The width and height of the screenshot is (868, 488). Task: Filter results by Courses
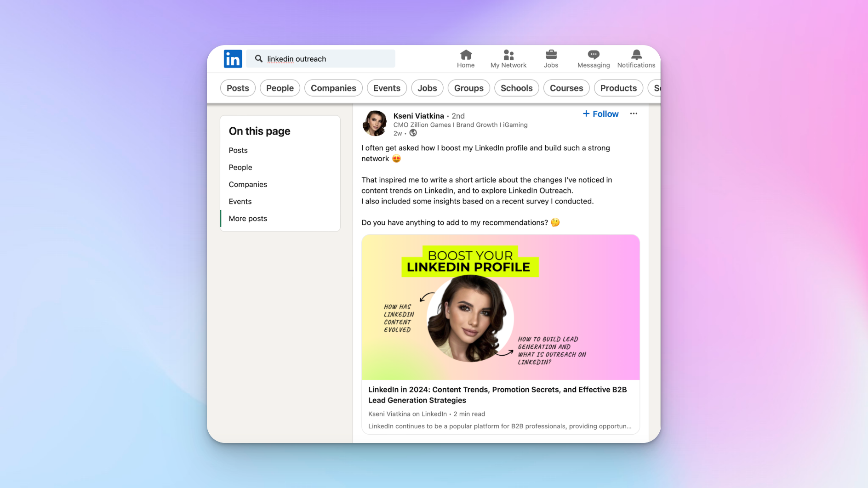(566, 88)
